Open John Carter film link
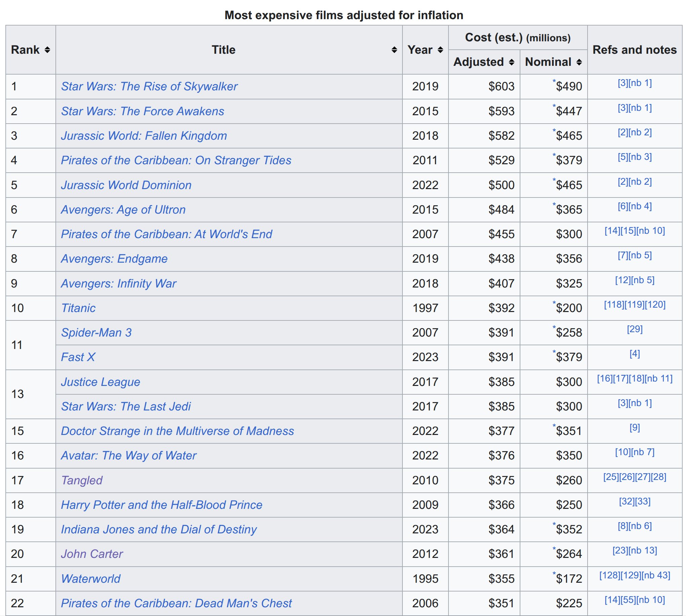Viewport: 686px width, 616px height. coord(92,554)
